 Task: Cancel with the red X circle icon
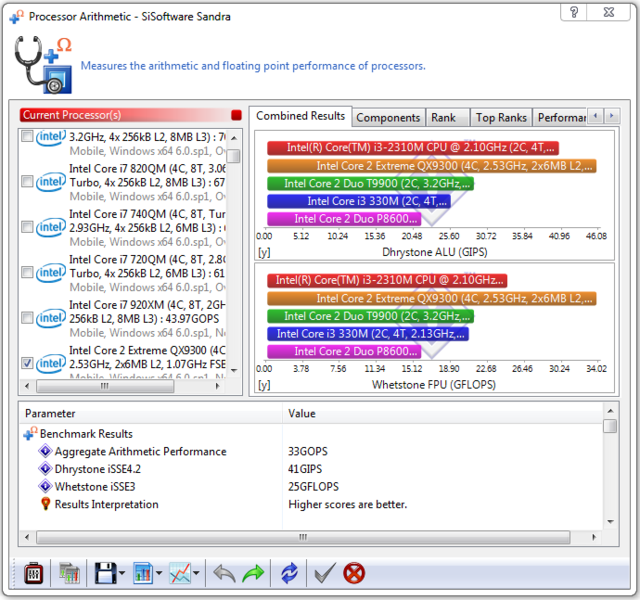tap(354, 573)
